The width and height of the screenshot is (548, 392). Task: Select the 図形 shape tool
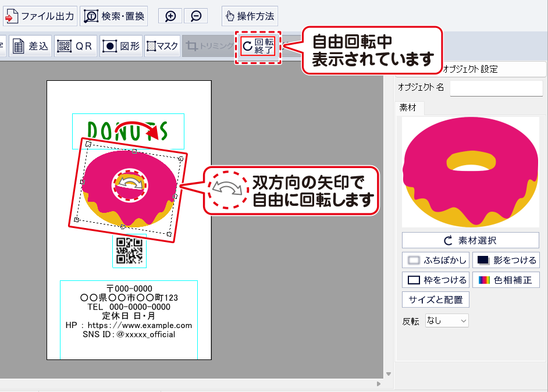(x=121, y=47)
